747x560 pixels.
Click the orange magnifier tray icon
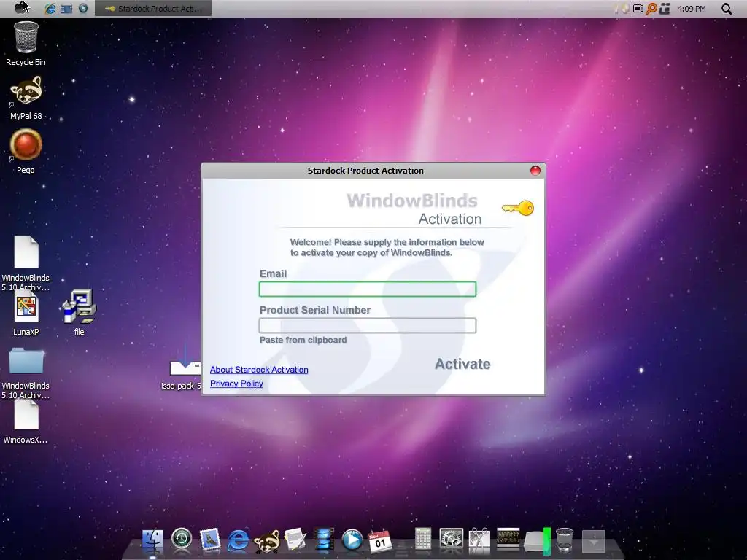[x=651, y=9]
